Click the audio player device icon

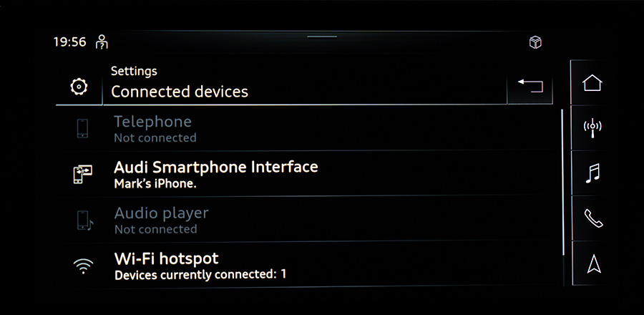click(x=83, y=220)
